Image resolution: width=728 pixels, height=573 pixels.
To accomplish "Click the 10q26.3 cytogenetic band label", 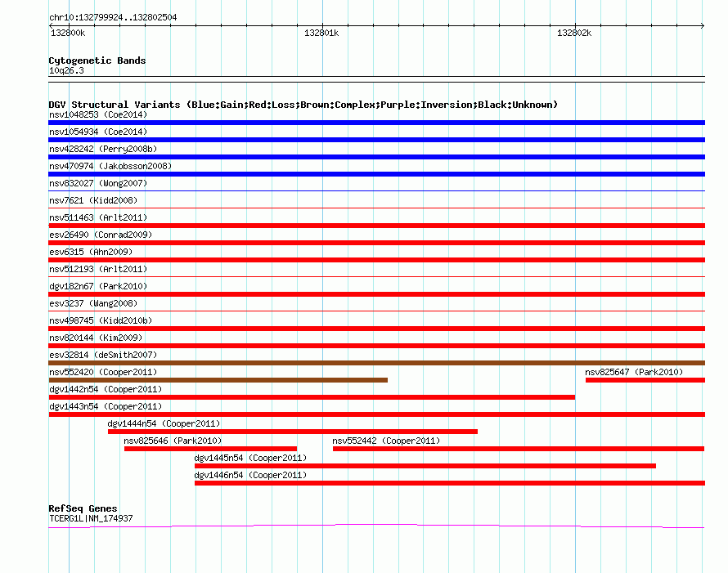I will [66, 70].
